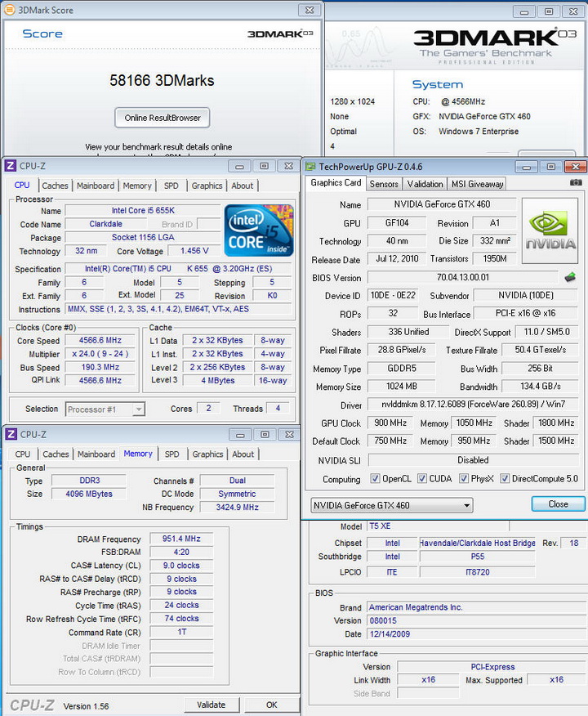This screenshot has width=588, height=716.
Task: Click the Southbridge value P55
Action: coord(477,557)
